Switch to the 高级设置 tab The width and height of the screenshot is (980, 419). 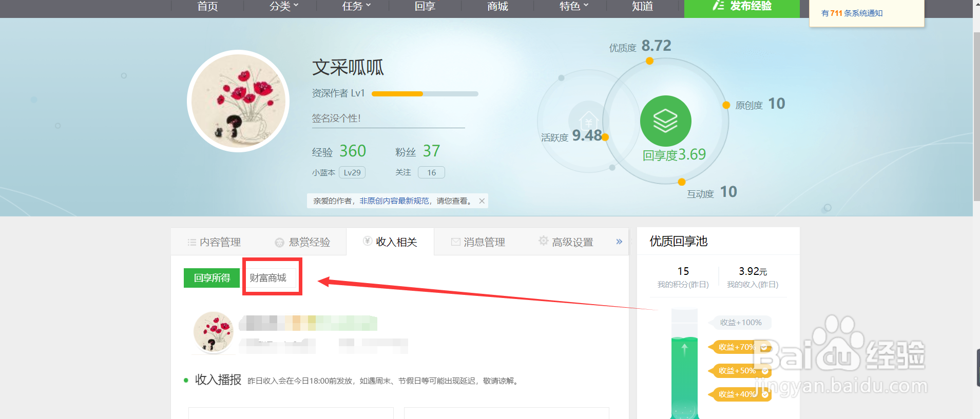[x=566, y=242]
